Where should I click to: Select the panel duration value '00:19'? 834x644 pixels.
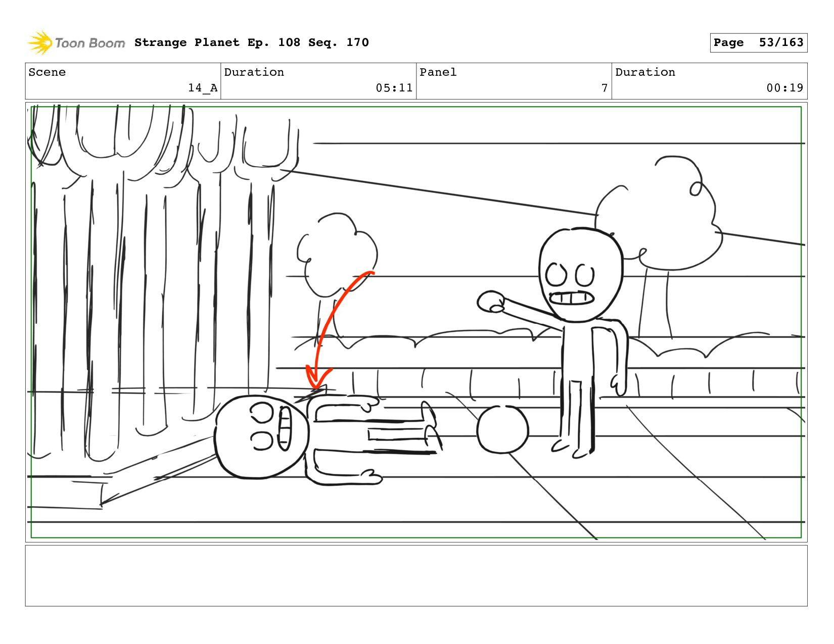[x=785, y=88]
